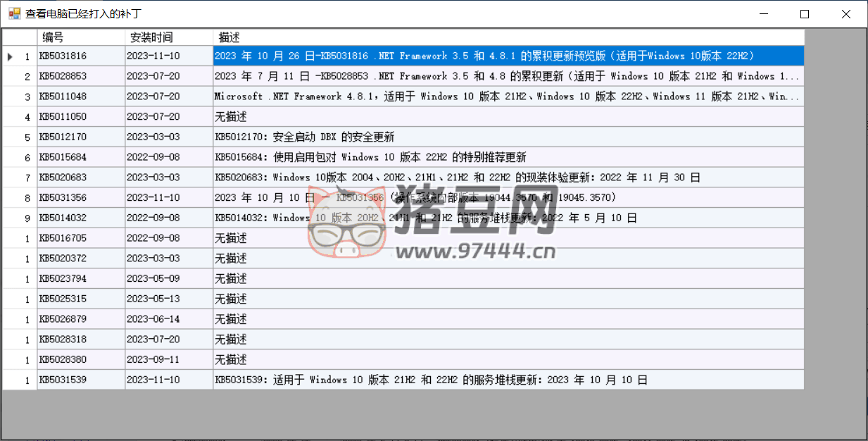Image resolution: width=868 pixels, height=441 pixels.
Task: Click the KB5011048 patch number cell
Action: (x=81, y=97)
